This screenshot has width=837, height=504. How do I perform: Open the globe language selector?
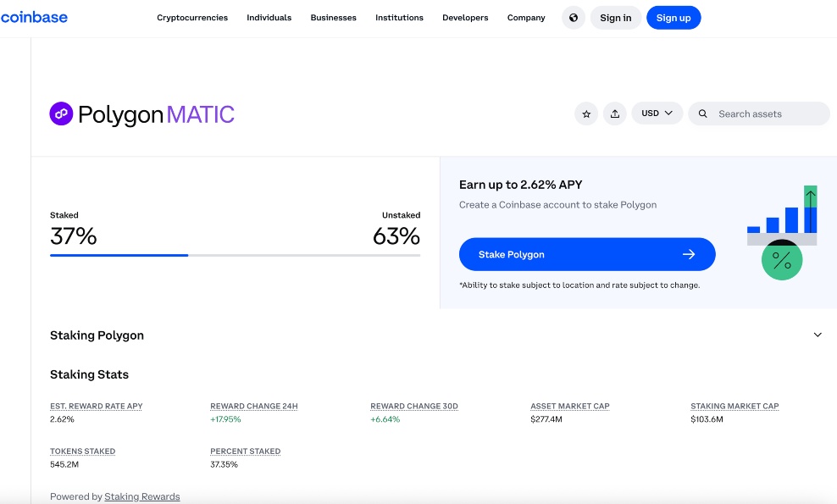574,18
